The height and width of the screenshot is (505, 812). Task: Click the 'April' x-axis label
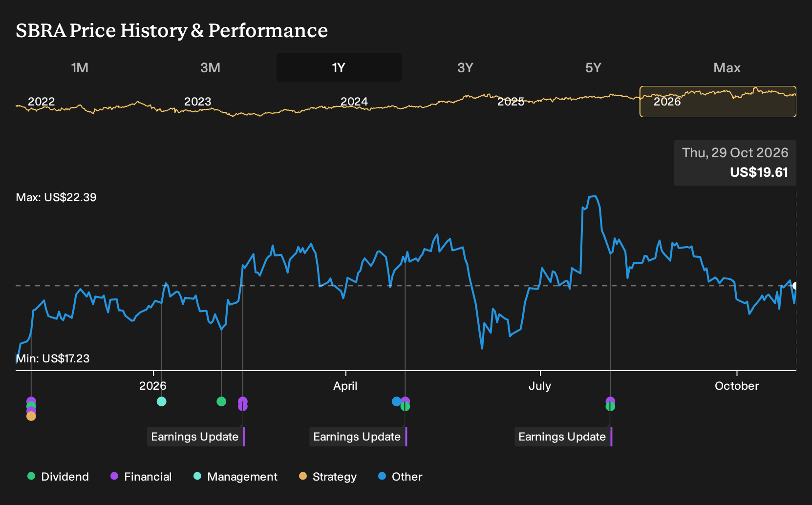(x=345, y=386)
